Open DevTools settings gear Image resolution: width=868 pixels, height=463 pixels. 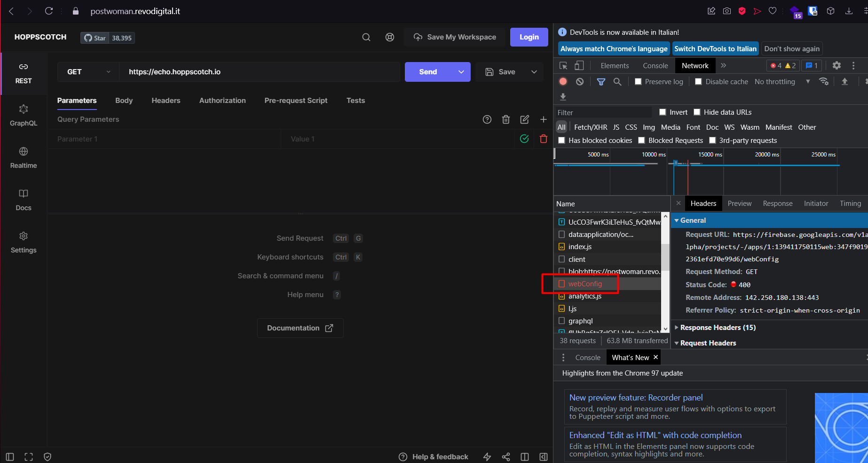[x=836, y=65]
